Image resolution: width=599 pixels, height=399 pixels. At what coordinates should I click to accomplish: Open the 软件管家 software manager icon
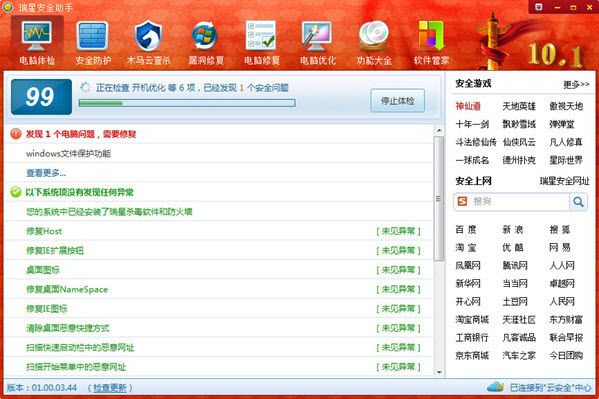[431, 37]
